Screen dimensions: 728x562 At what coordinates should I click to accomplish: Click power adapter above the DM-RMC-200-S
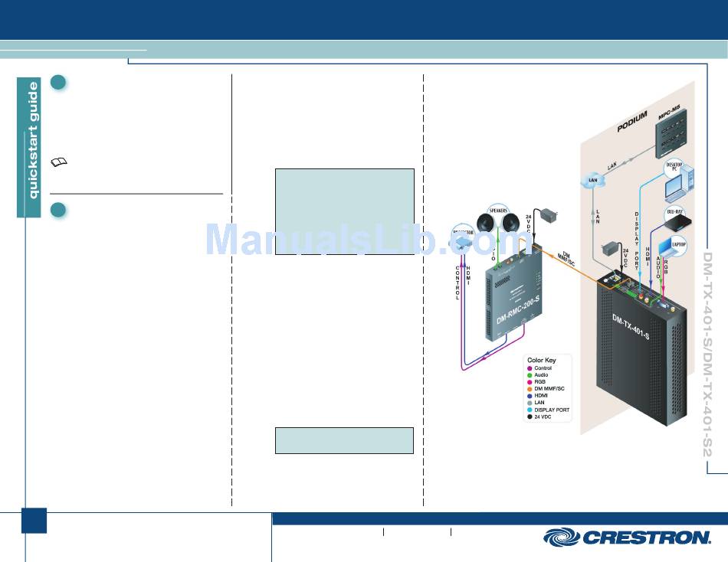(x=549, y=215)
